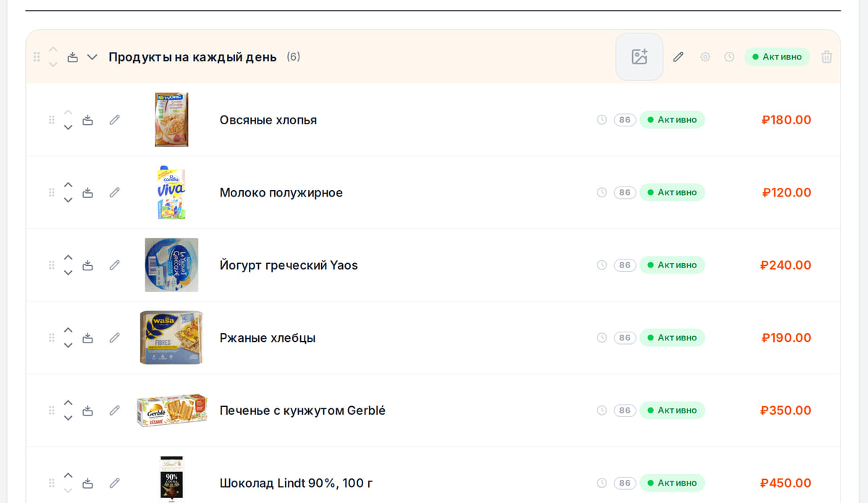Click the ₽240.00 price of Йогурт греческий

pyautogui.click(x=786, y=265)
